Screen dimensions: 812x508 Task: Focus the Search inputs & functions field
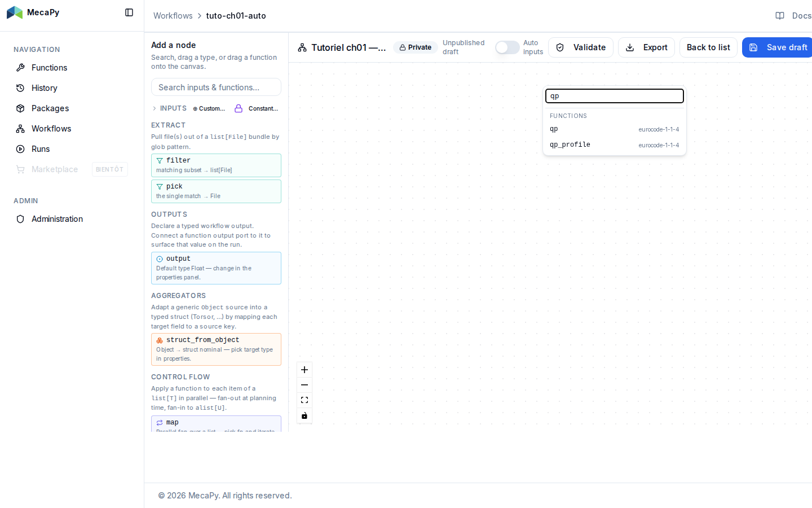[216, 87]
